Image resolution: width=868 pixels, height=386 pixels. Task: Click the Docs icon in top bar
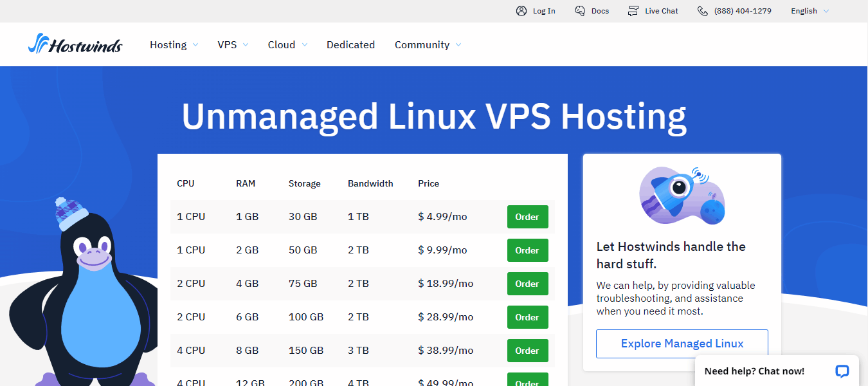580,11
